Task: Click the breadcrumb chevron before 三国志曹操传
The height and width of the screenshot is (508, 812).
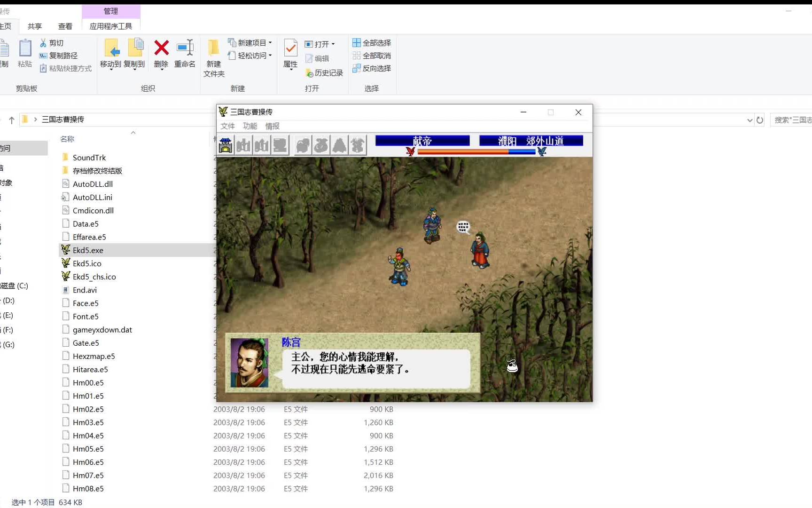Action: [35, 119]
